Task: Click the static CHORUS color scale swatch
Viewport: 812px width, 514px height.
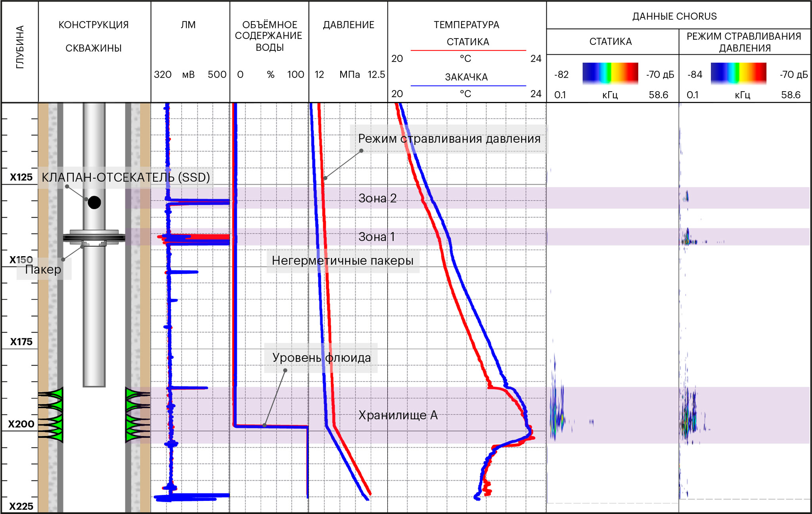Action: click(x=610, y=73)
